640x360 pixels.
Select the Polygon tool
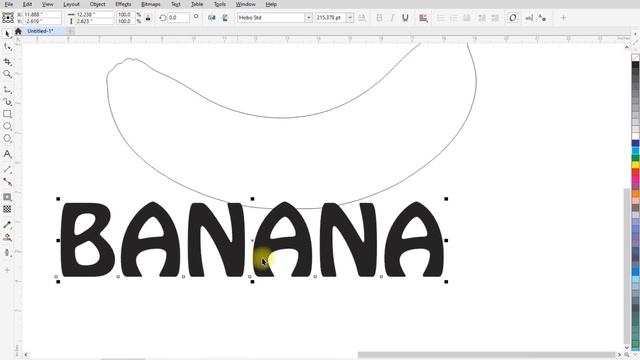7,138
